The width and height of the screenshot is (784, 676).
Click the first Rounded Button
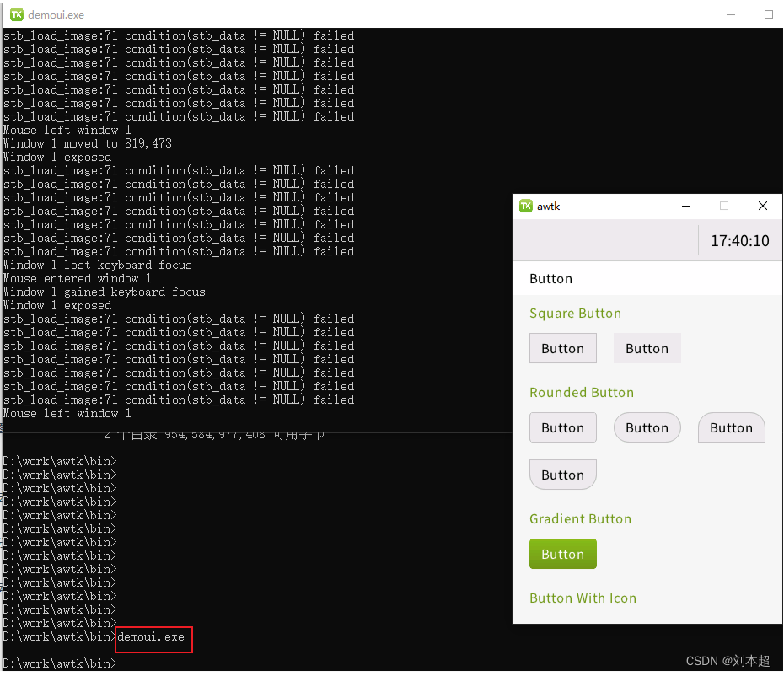coord(562,427)
